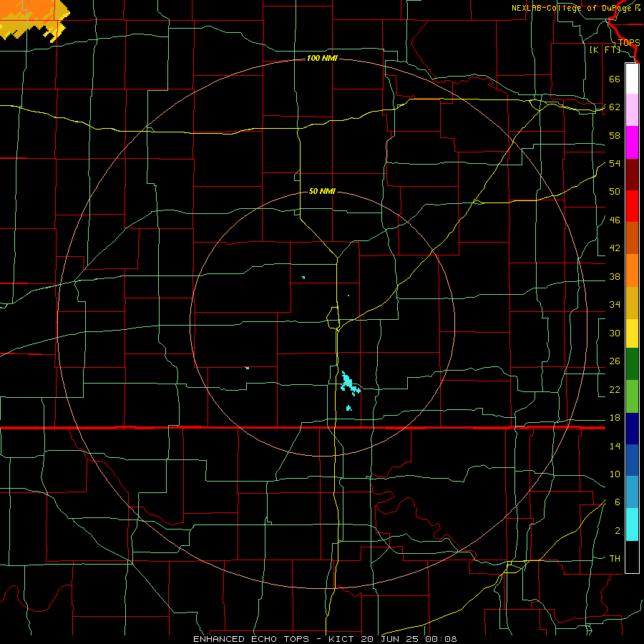Click the dark orange 46 kft swatch
The image size is (644, 644).
coord(632,238)
